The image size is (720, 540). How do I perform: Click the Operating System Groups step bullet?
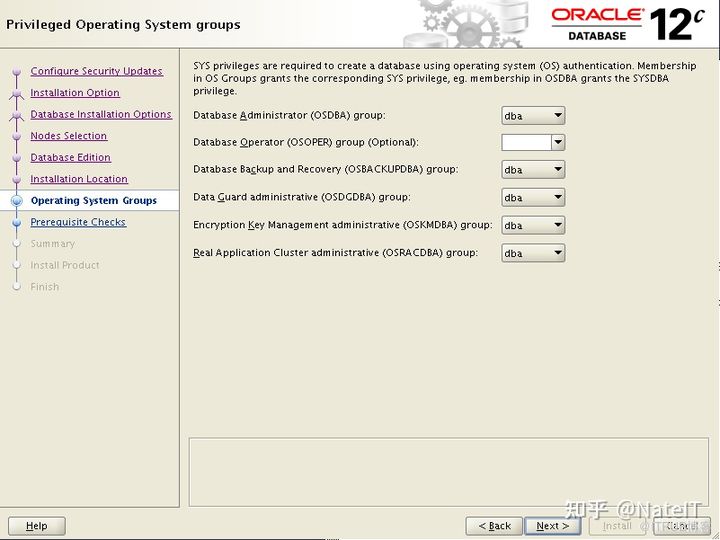pyautogui.click(x=17, y=201)
